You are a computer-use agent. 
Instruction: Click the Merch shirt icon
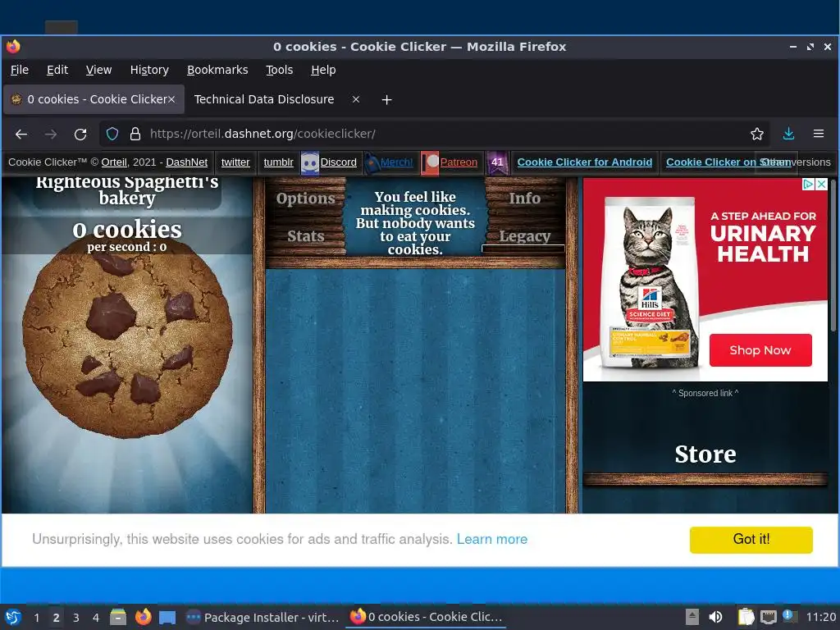[372, 163]
